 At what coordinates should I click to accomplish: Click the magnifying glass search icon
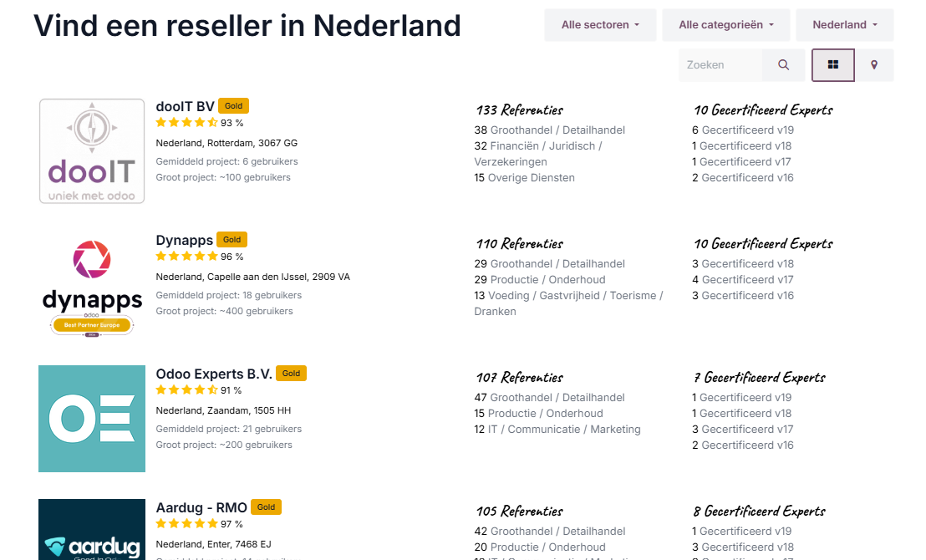783,65
